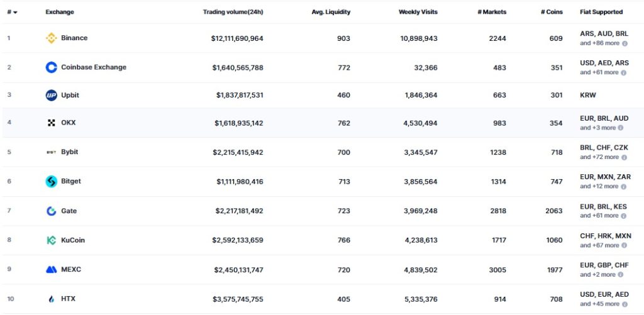Sort by Avg. Liquidity column header
The image size is (644, 315).
331,12
